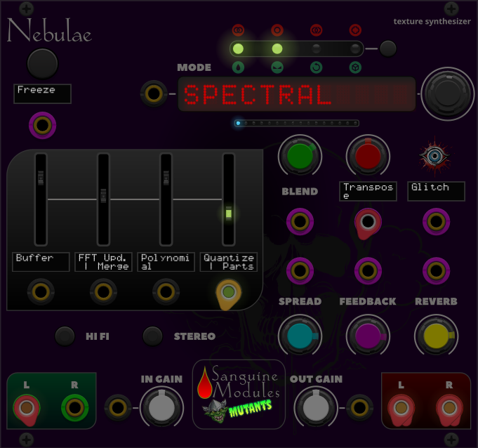
Task: Click the Quantize | Parts label
Action: (229, 262)
